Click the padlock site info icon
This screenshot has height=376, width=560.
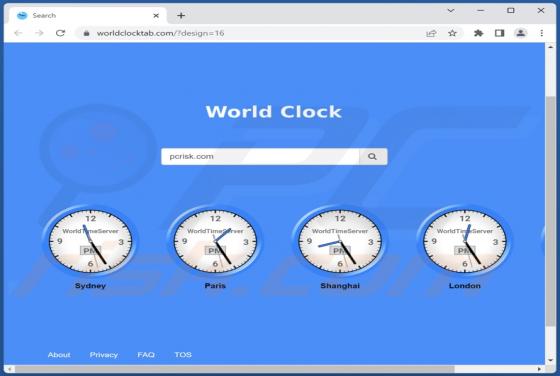point(86,33)
